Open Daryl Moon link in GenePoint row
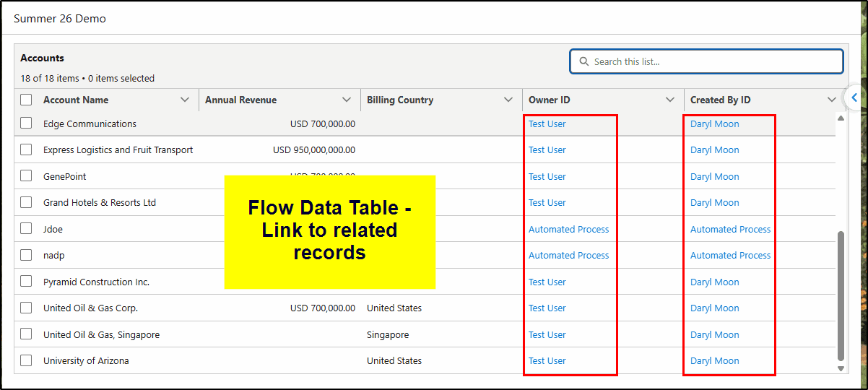The width and height of the screenshot is (868, 390). [714, 176]
